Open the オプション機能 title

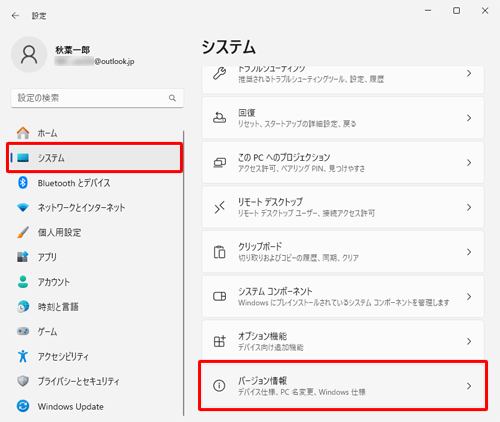262,336
